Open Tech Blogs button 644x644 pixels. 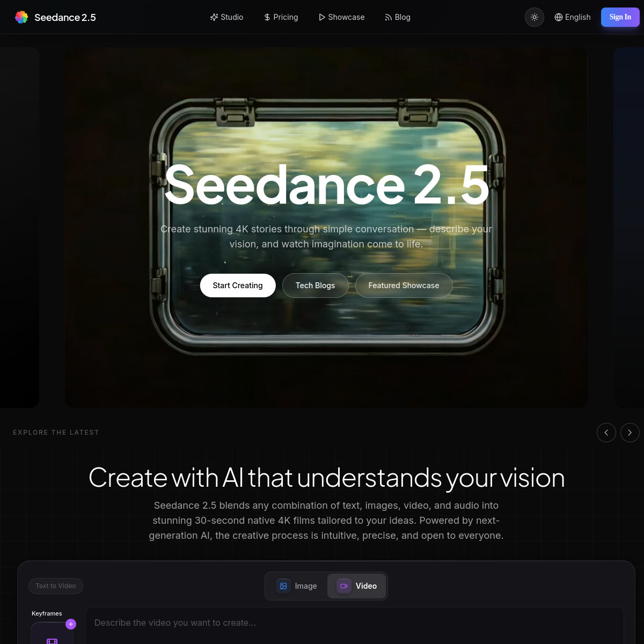click(x=315, y=286)
